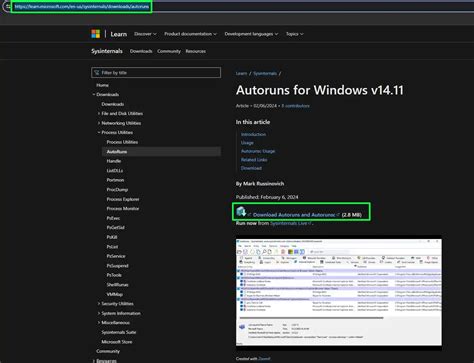
Task: Open the ZoomIt link below screenshot
Action: pos(264,359)
